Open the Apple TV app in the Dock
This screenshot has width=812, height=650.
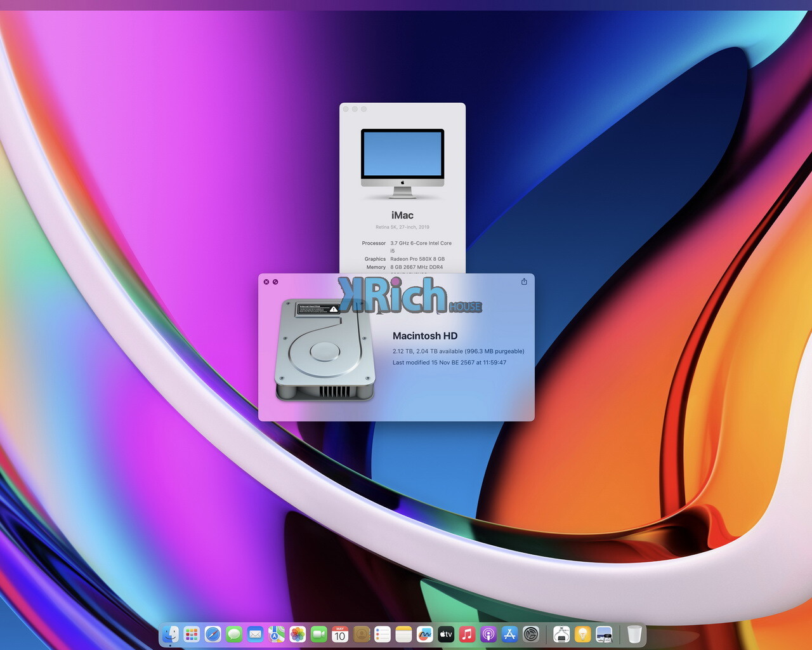tap(447, 633)
